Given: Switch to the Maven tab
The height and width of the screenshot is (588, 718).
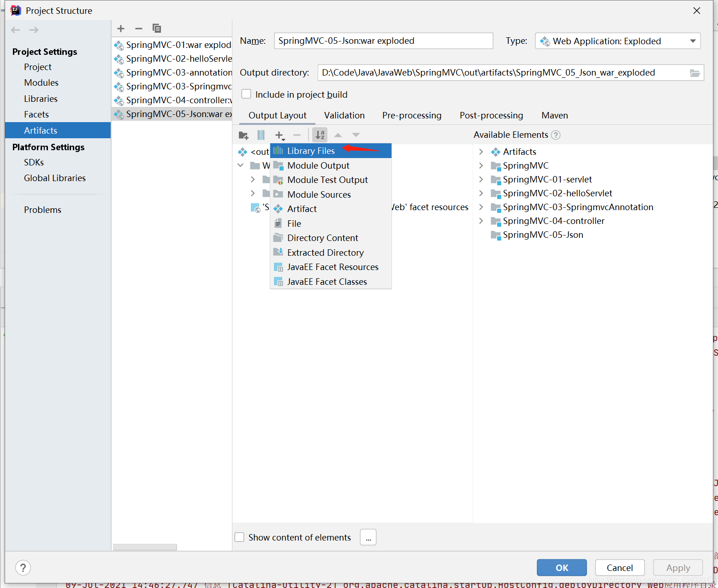Looking at the screenshot, I should [554, 115].
